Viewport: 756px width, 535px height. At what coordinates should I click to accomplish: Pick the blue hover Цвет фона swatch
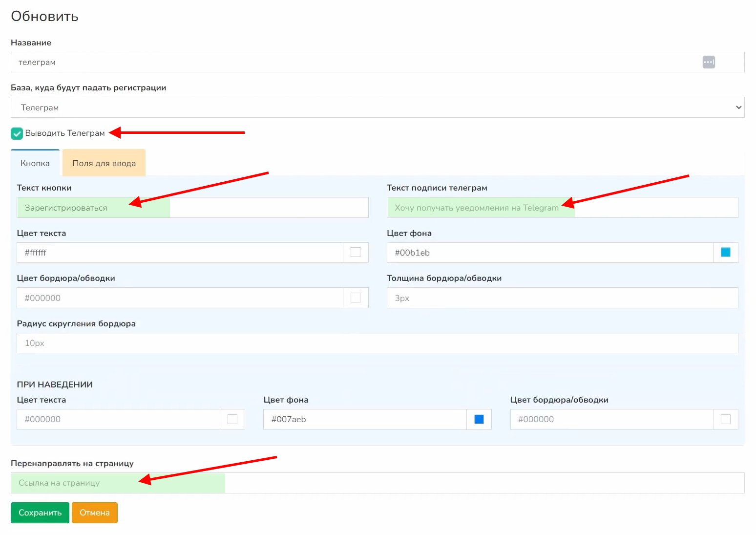[x=479, y=419]
